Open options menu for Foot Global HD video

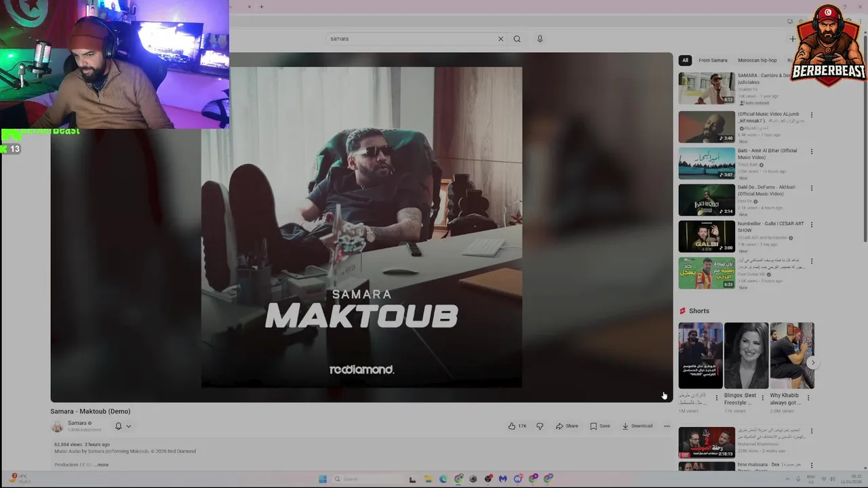(811, 262)
